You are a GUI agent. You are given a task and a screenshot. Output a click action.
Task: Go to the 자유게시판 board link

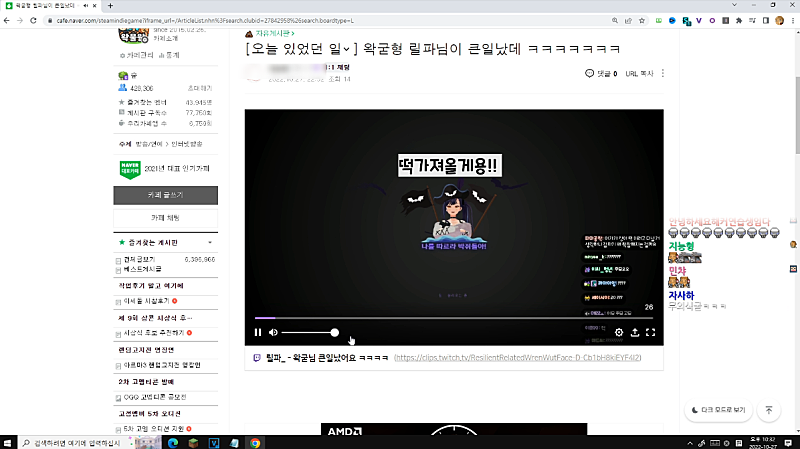pyautogui.click(x=275, y=33)
